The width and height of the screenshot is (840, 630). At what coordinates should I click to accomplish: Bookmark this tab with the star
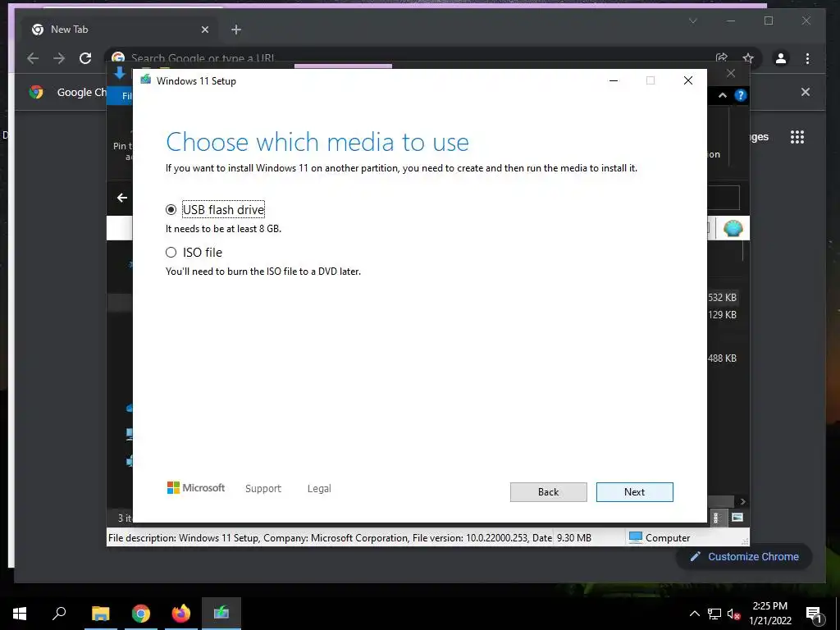click(x=748, y=58)
